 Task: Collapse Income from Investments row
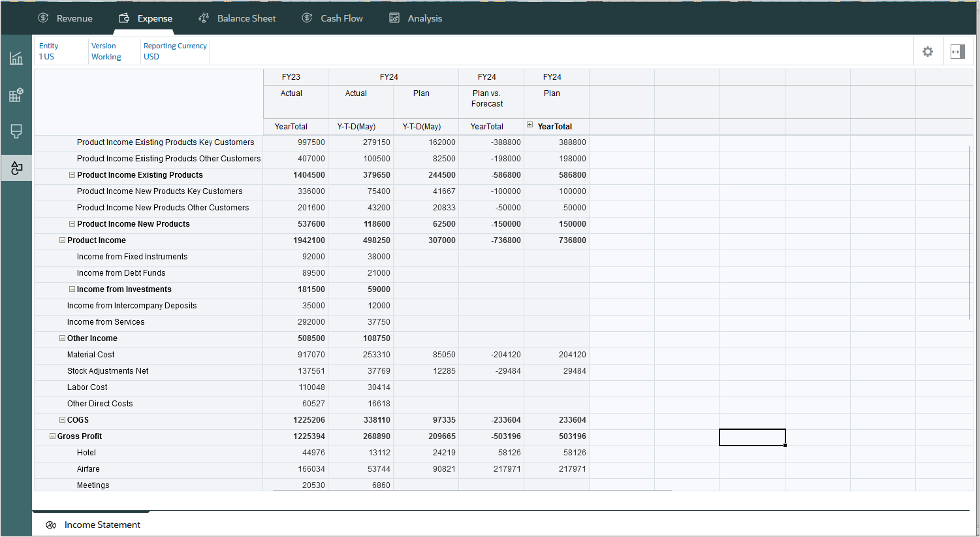72,289
